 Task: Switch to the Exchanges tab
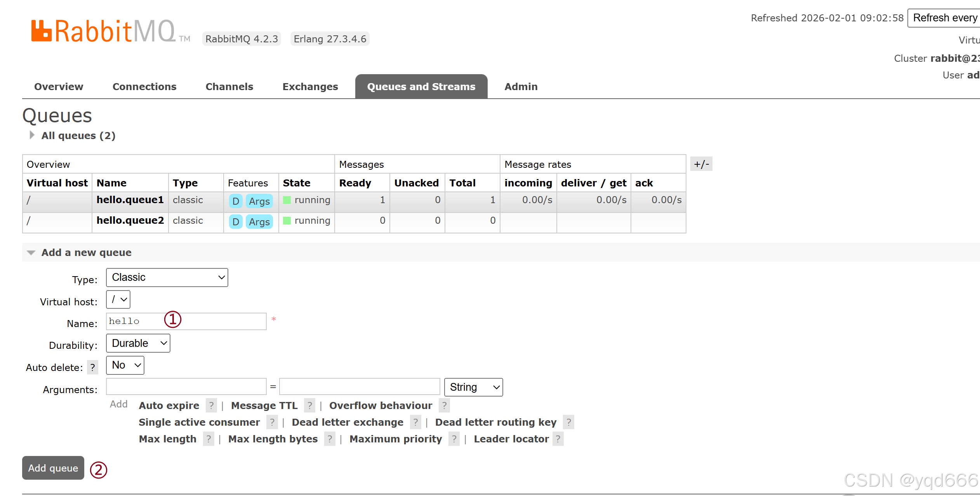310,87
